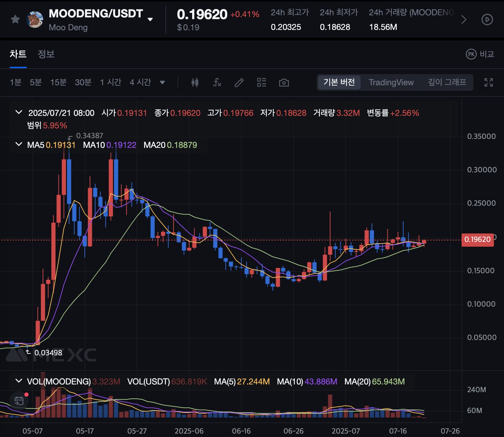
Task: Click the VOL(USDT) 636.819K label
Action: coord(167,382)
